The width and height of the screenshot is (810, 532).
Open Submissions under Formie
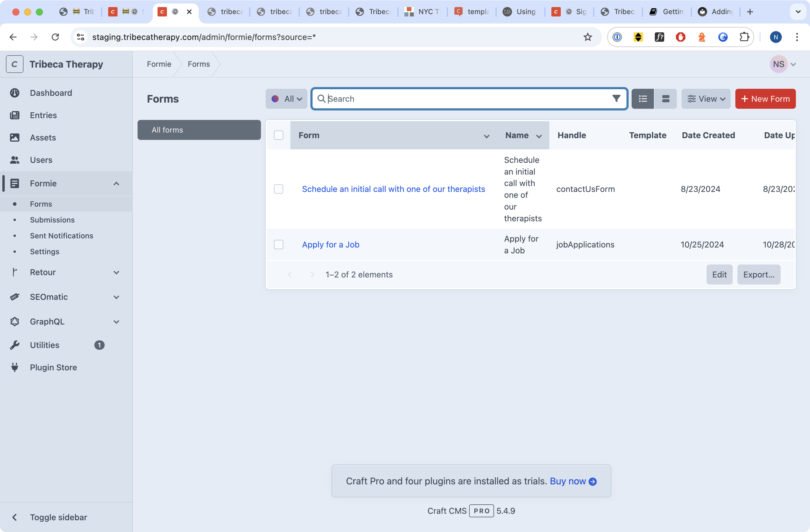(52, 220)
